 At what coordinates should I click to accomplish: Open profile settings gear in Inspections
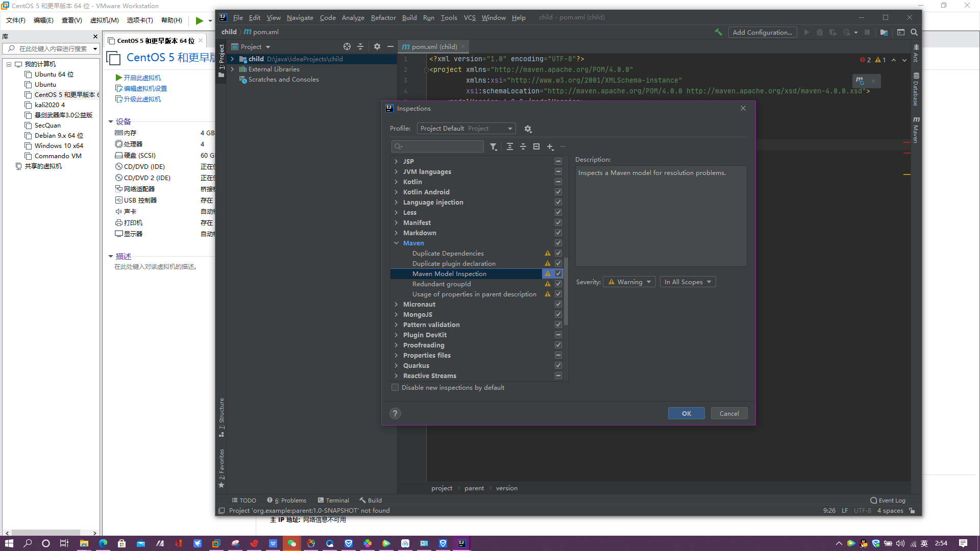coord(528,129)
